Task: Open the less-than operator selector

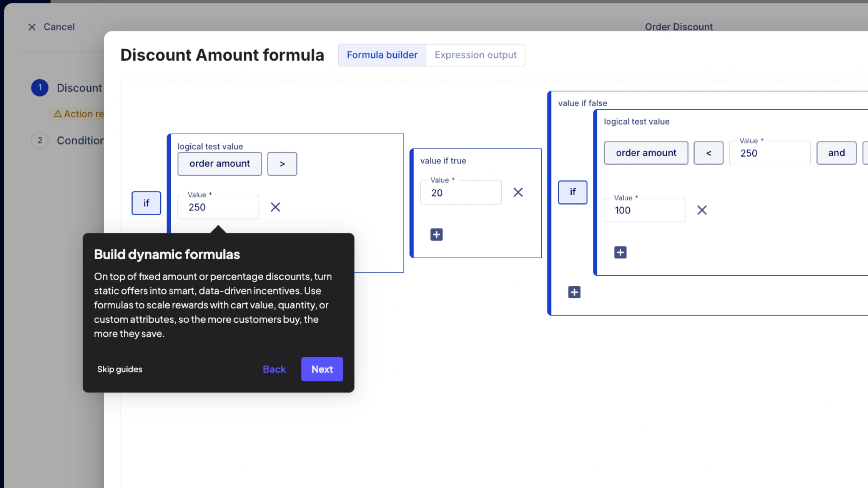Action: coord(708,153)
